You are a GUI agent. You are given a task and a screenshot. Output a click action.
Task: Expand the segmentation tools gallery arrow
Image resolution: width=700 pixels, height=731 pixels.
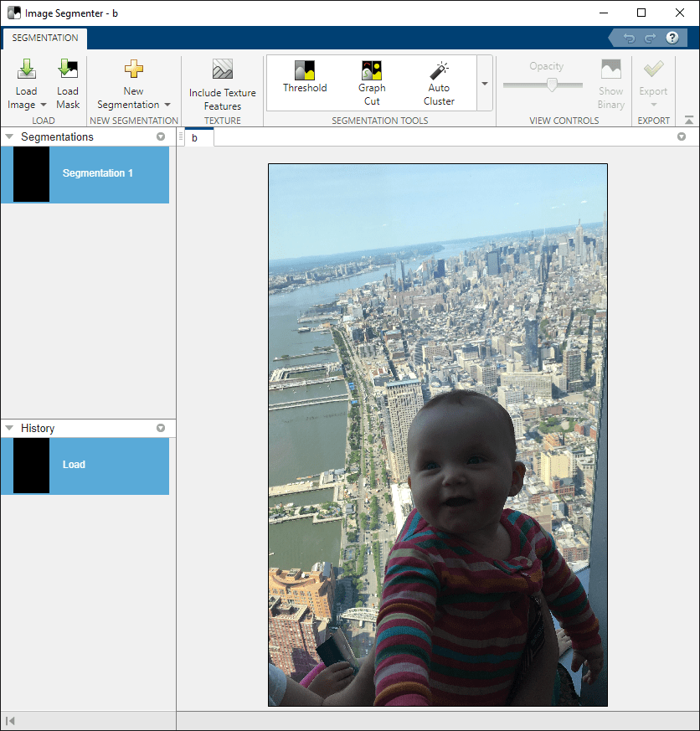pyautogui.click(x=485, y=84)
